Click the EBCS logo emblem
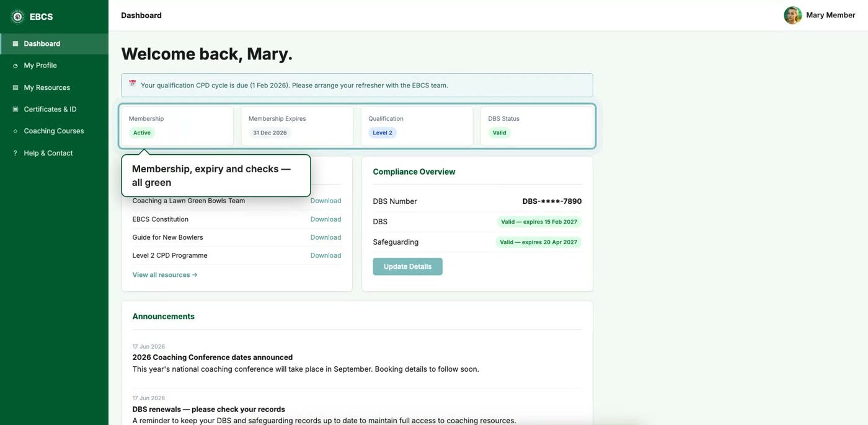 coord(17,17)
